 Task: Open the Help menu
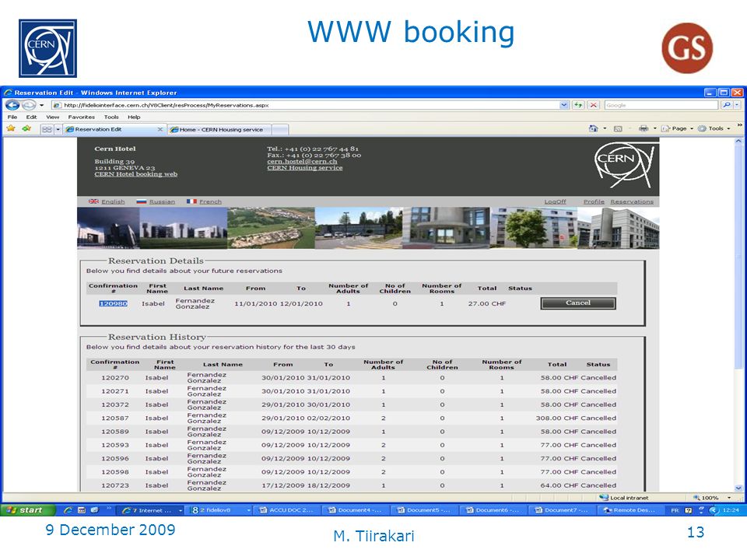point(134,117)
